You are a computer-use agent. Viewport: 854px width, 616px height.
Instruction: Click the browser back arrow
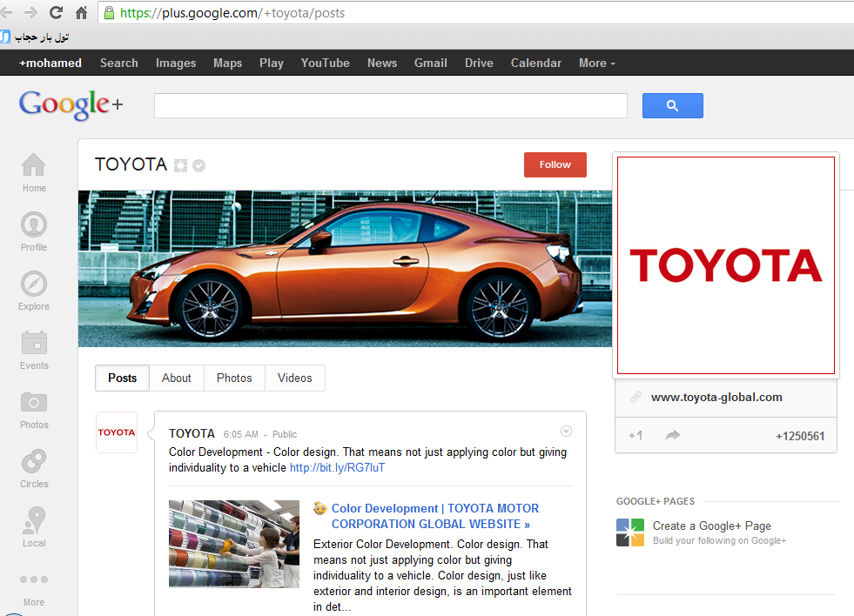pos(6,12)
